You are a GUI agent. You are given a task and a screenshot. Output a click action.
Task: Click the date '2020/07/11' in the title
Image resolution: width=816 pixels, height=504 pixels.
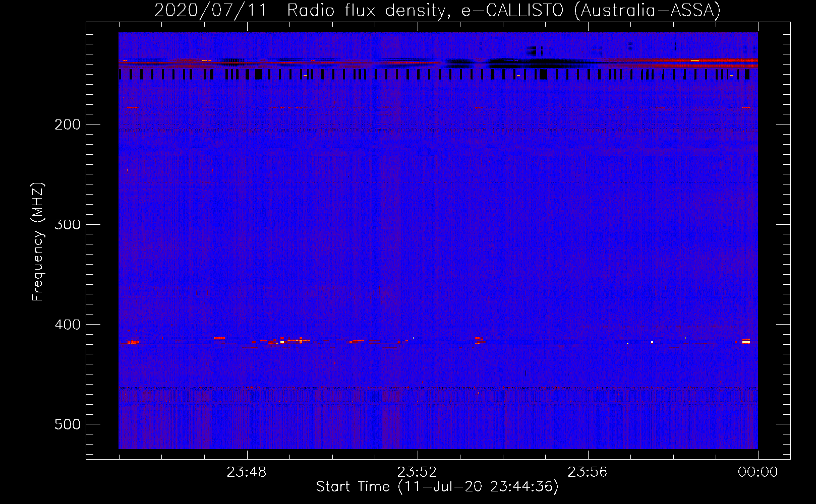pyautogui.click(x=210, y=10)
